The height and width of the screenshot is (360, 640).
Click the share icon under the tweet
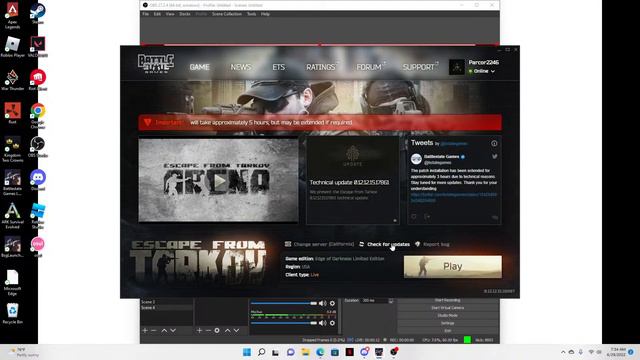click(427, 216)
